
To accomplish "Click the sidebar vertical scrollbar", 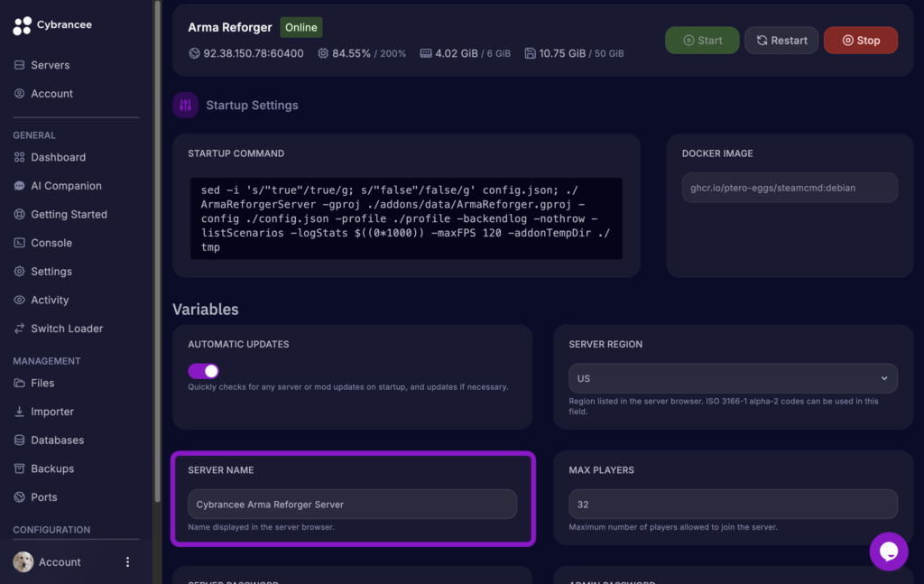I will point(157,250).
